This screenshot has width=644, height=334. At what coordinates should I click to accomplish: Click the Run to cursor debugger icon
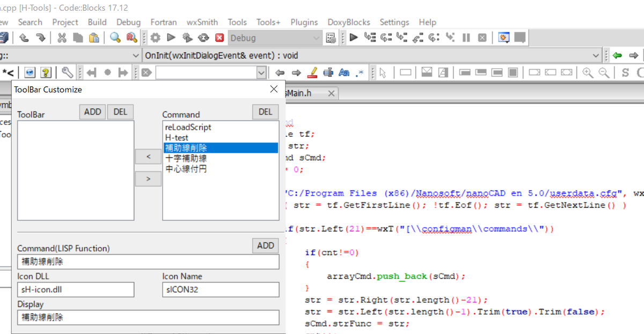tap(370, 38)
